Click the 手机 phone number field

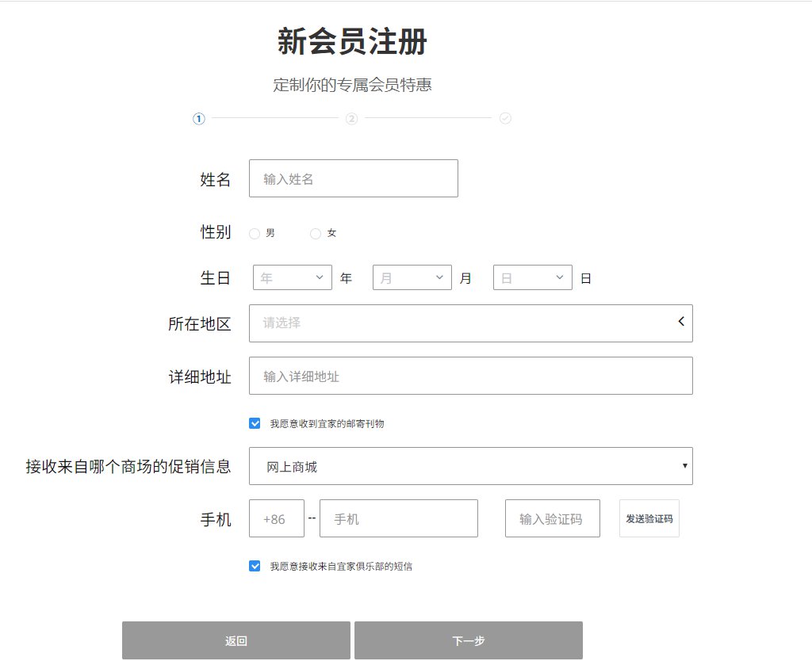click(398, 518)
